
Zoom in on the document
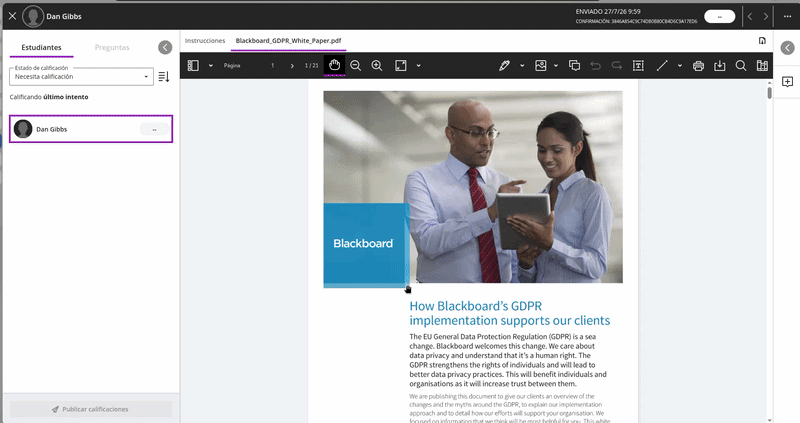click(377, 65)
